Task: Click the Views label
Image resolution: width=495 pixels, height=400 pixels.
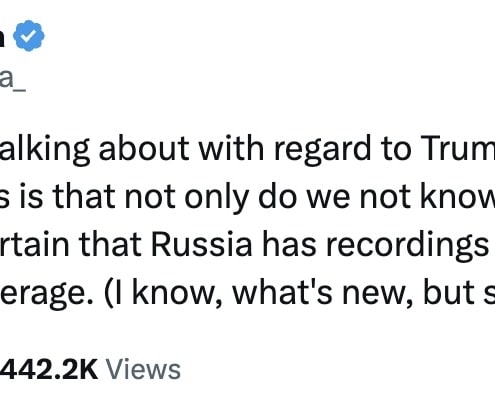Action: tap(143, 370)
